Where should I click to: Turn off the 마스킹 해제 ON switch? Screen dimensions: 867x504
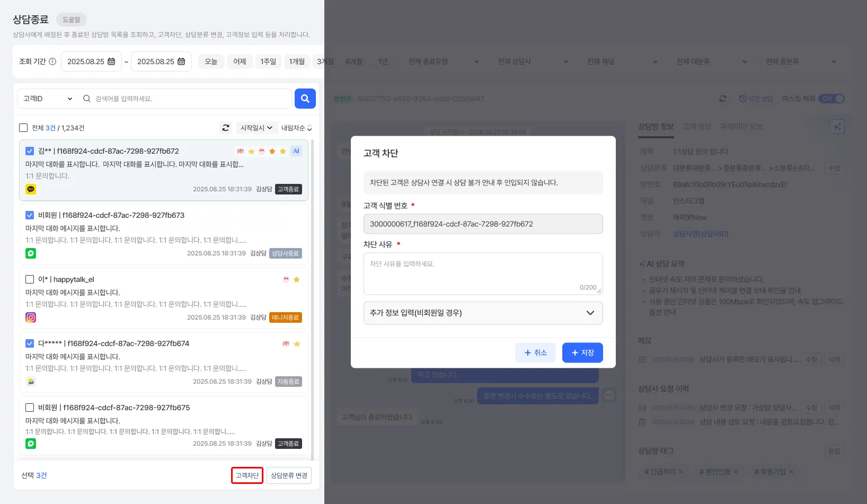tap(831, 99)
